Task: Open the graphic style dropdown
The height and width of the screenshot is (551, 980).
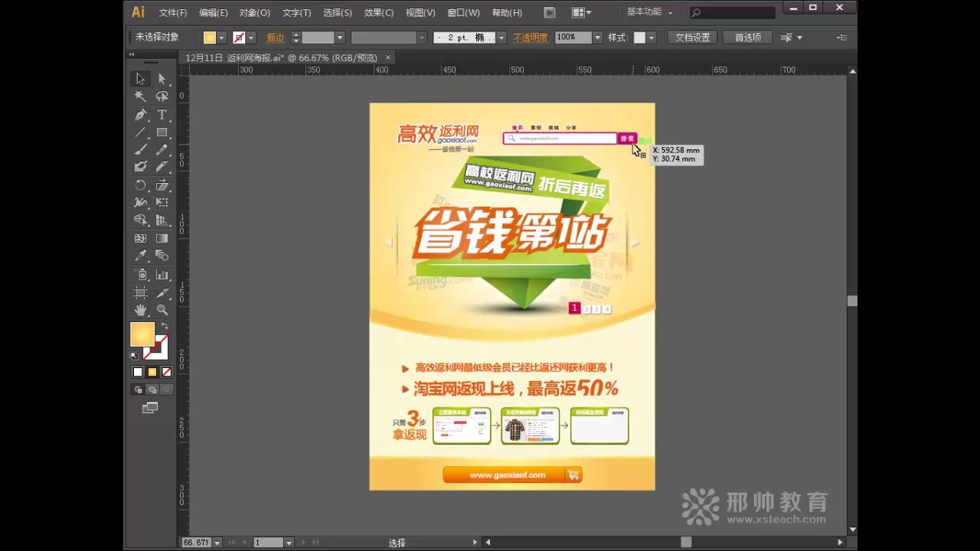Action: [x=652, y=37]
